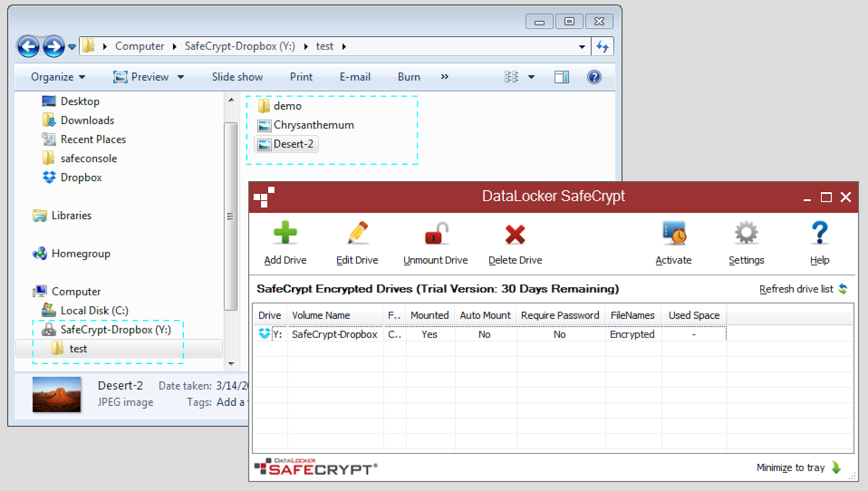Viewport: 868px width, 491px height.
Task: Open the views options dropdown arrow
Action: point(532,77)
